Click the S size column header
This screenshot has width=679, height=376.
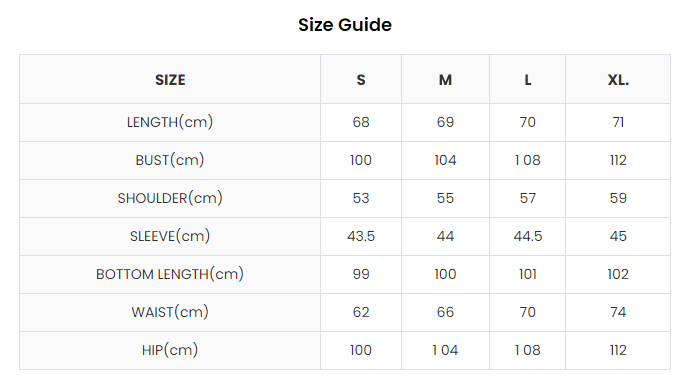pos(361,80)
